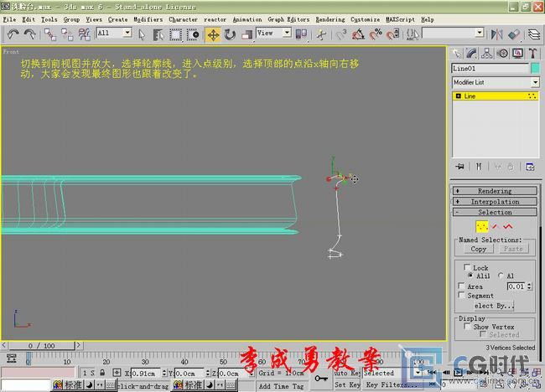This screenshot has width=545, height=392.
Task: Select the Vertex sub-object level icon
Action: 482,227
